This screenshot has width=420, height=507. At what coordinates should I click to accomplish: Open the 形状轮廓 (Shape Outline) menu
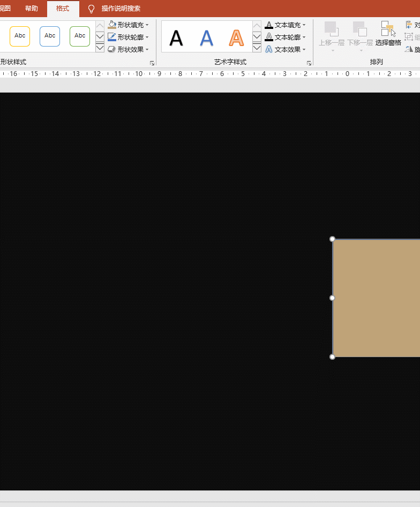click(128, 37)
